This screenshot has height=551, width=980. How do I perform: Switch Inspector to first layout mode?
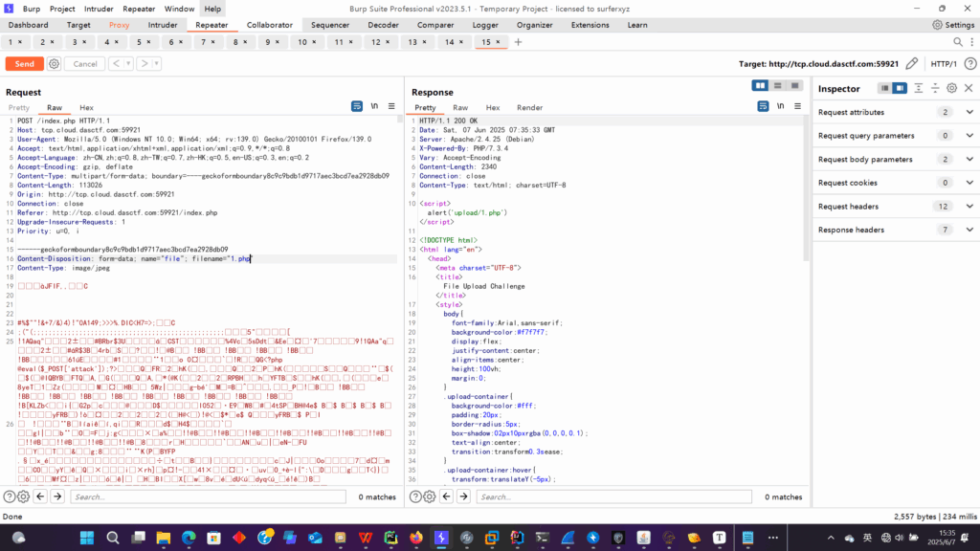(x=884, y=89)
